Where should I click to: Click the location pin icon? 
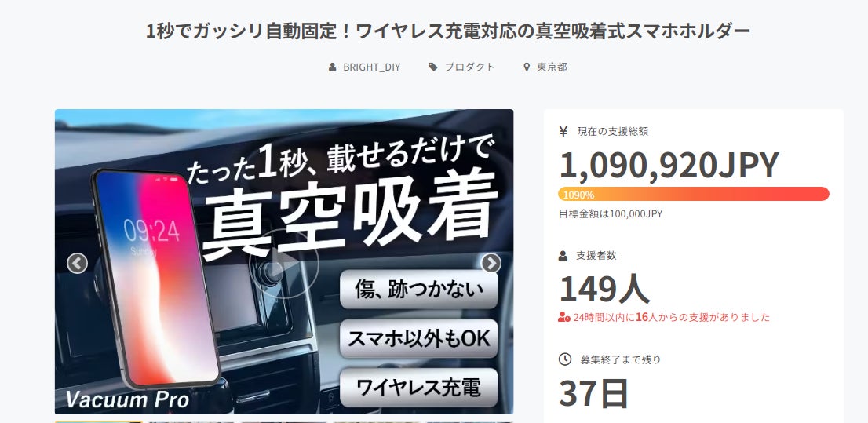click(x=527, y=67)
